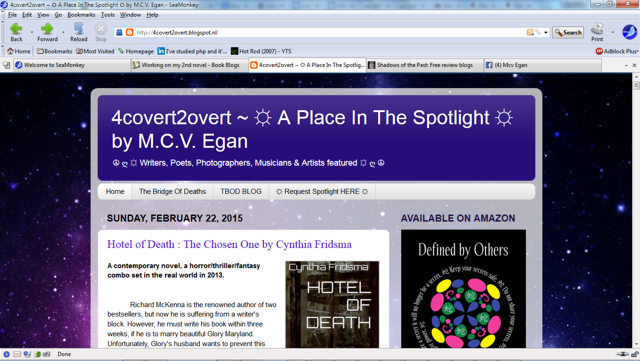Click the 'Done' status bar text
The height and width of the screenshot is (361, 640).
pyautogui.click(x=64, y=354)
